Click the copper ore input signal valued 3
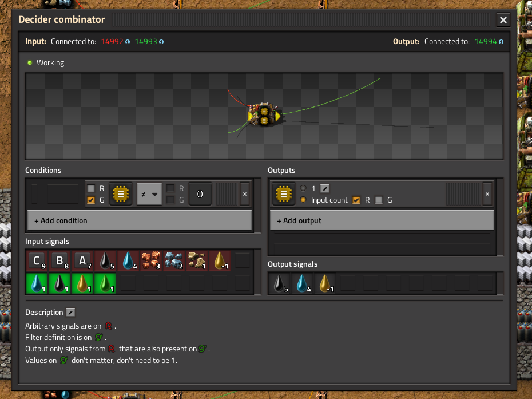The height and width of the screenshot is (399, 532). coord(151,261)
